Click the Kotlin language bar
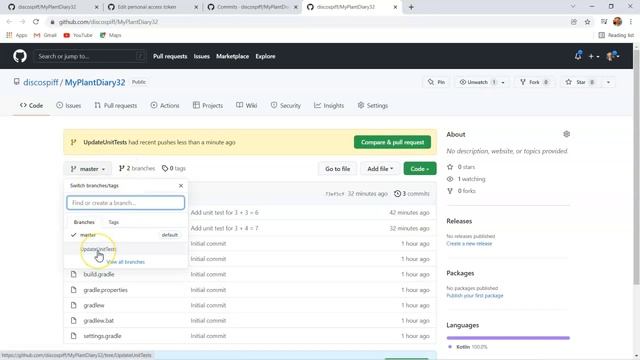This screenshot has height=360, width=640. pos(508,338)
